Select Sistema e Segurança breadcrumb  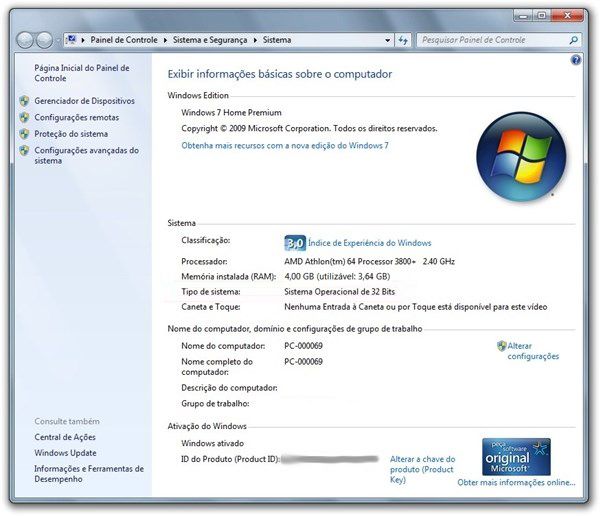pyautogui.click(x=210, y=40)
